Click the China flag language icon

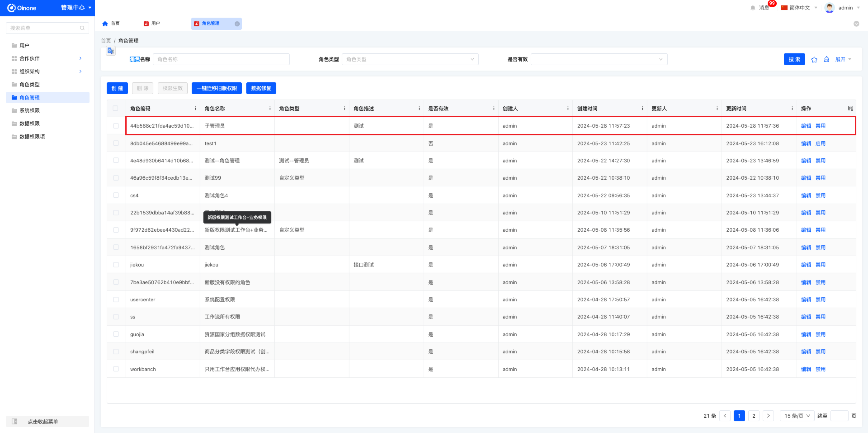click(784, 8)
